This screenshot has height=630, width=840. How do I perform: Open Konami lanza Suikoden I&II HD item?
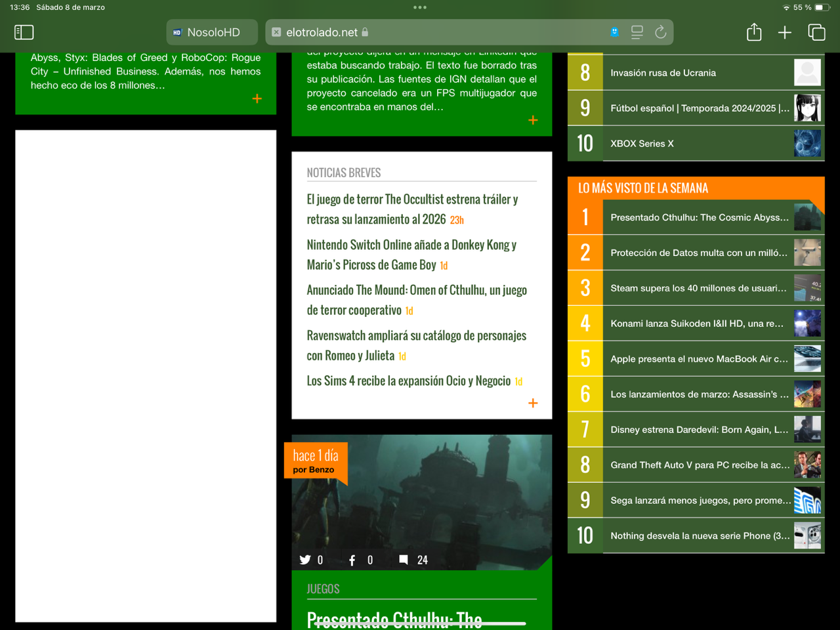tap(697, 324)
